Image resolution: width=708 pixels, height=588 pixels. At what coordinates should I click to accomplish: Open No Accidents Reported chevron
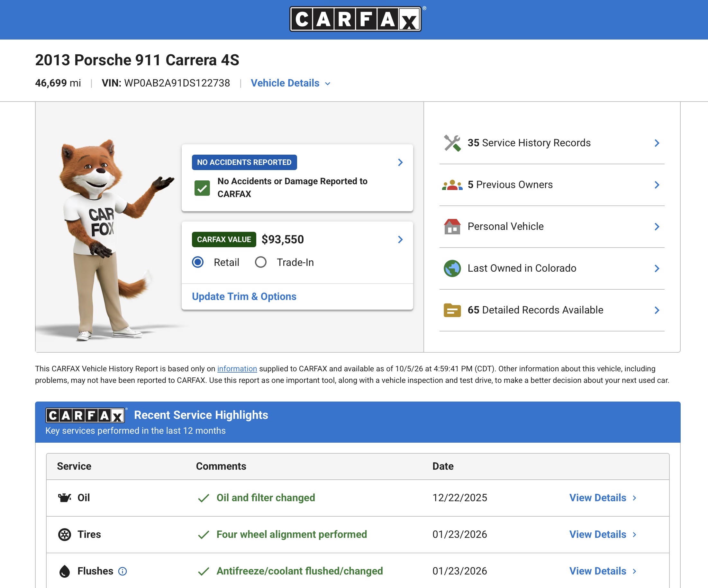pos(400,162)
